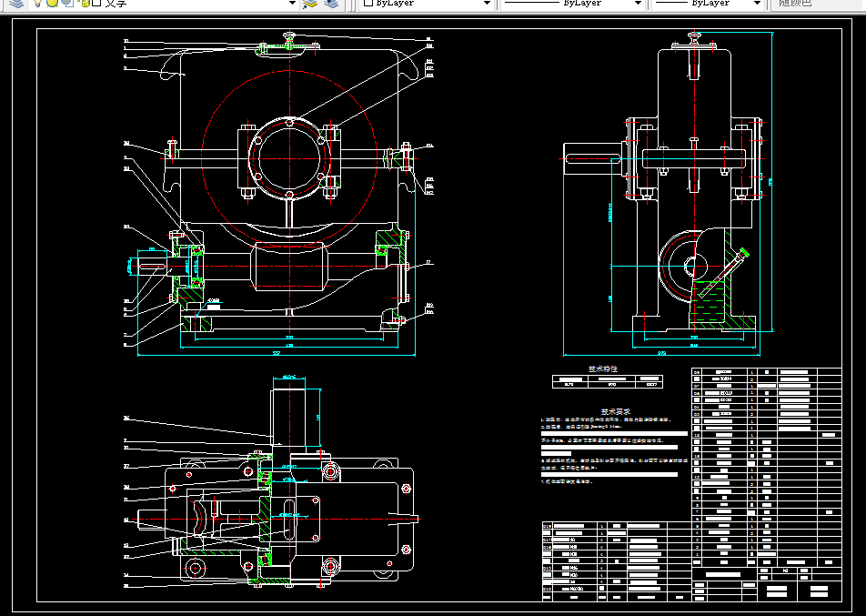The height and width of the screenshot is (616, 866).
Task: Toggle freeze sun icon of 文字 layer
Action: (52, 3)
